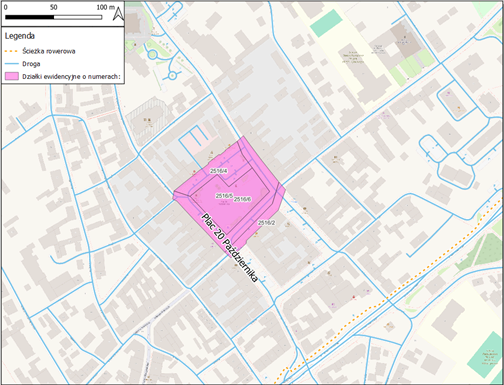Click the north arrow symbol
The height and width of the screenshot is (385, 504).
118,14
